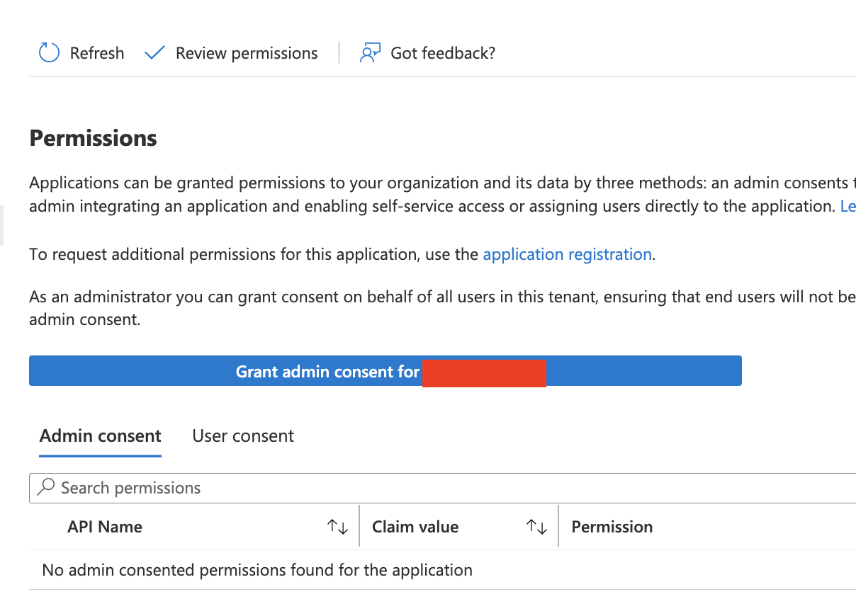Click inside the Search permissions field
856x616 pixels.
(x=213, y=488)
